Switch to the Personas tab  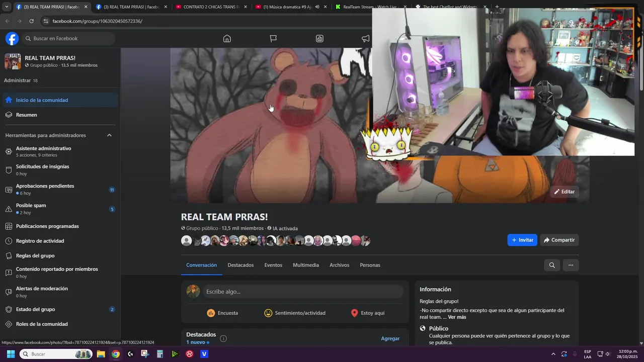pyautogui.click(x=370, y=265)
